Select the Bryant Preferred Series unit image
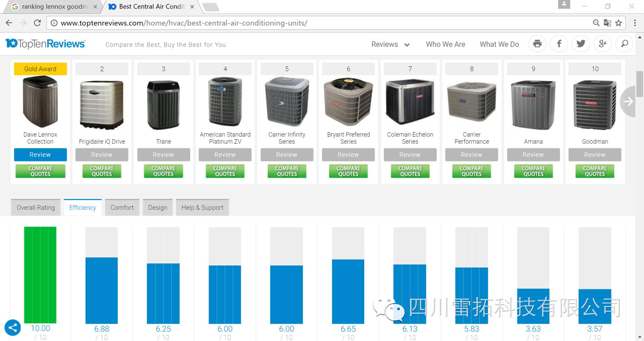644x341 pixels. tap(348, 102)
